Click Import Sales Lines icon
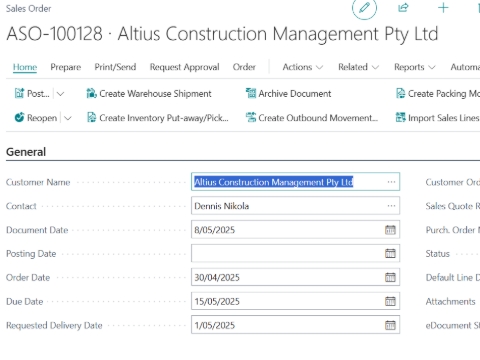The image size is (480, 360). point(400,117)
